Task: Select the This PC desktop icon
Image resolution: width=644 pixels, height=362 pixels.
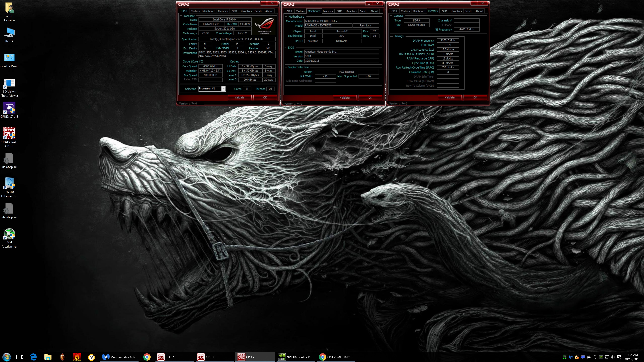Action: point(9,35)
